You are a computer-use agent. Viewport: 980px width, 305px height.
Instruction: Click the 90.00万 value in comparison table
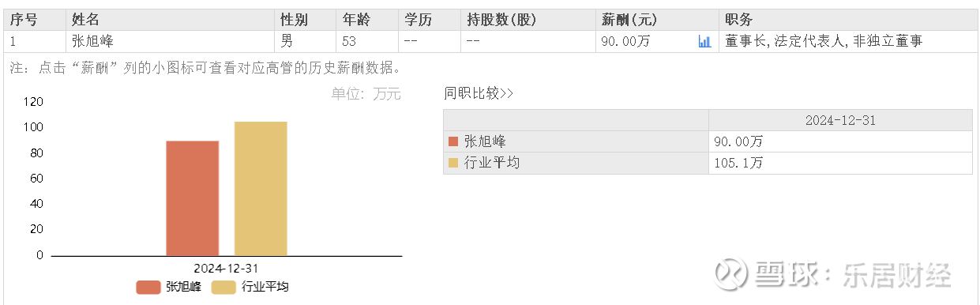click(738, 141)
